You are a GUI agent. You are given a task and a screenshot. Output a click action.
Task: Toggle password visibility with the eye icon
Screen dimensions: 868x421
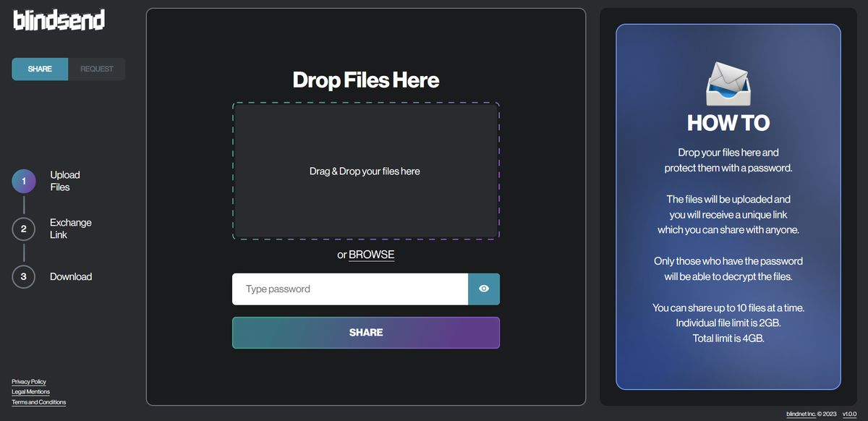(x=484, y=289)
